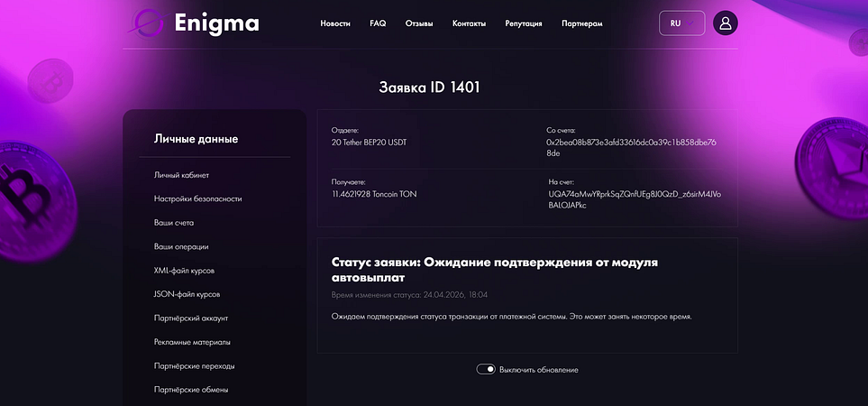868x406 pixels.
Task: Toggle the Выключить обновление switch
Action: point(486,369)
